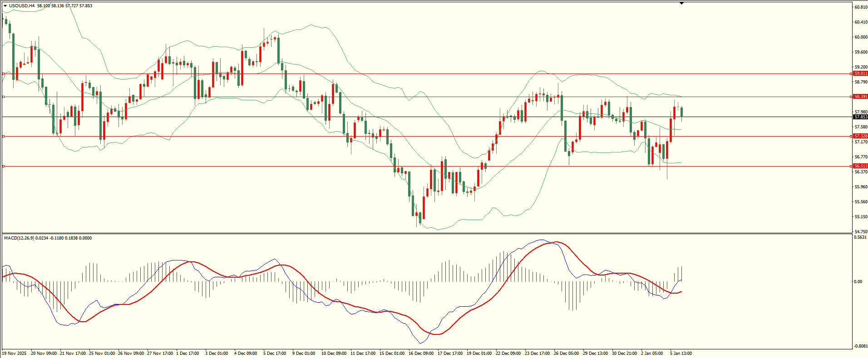The image size is (868, 358).
Task: Click the 5 Jan 13:00 time label
Action: click(681, 353)
